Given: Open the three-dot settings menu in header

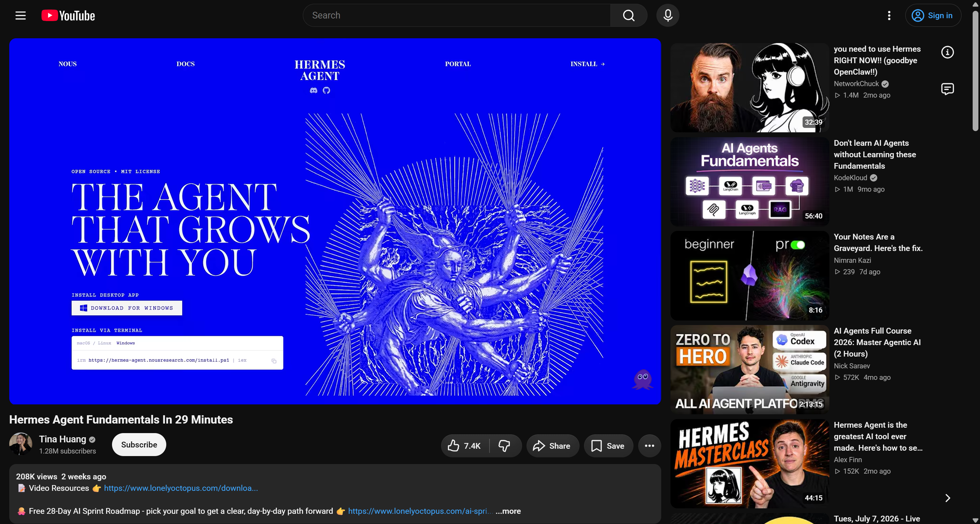Looking at the screenshot, I should (889, 16).
